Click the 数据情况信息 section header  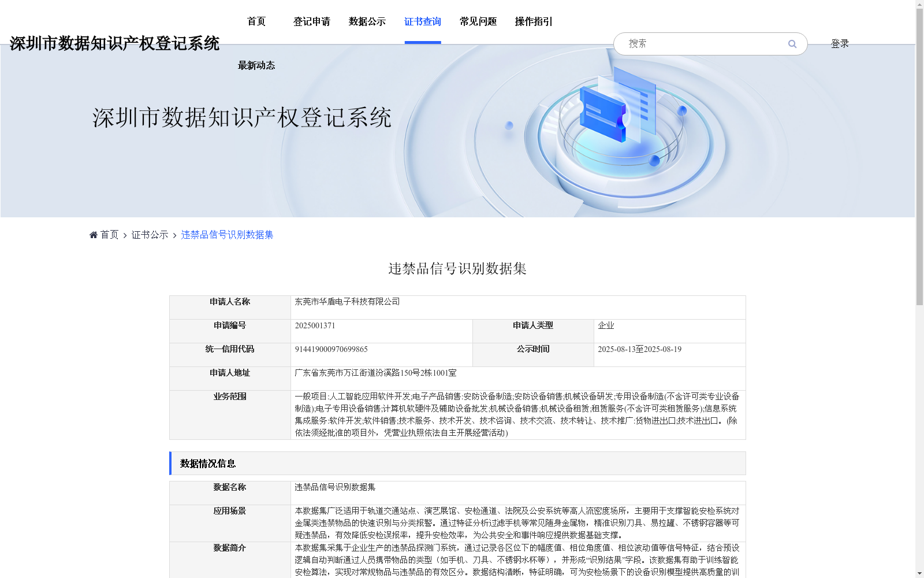pos(457,464)
